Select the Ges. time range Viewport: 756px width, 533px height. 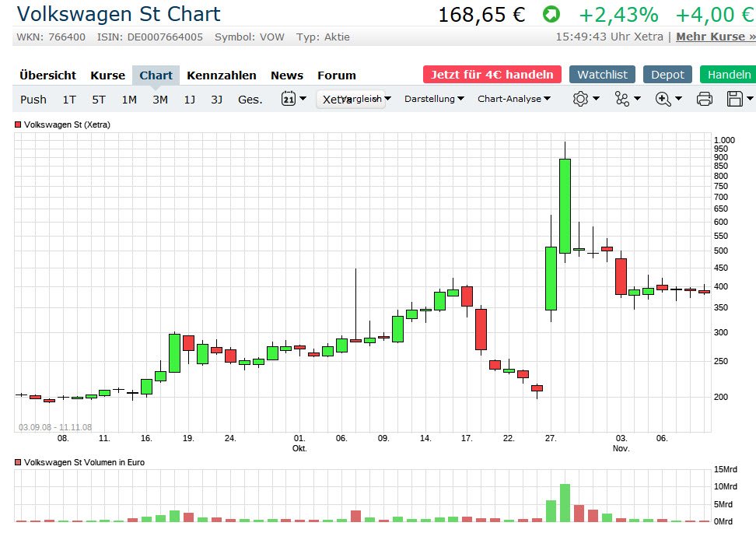250,100
